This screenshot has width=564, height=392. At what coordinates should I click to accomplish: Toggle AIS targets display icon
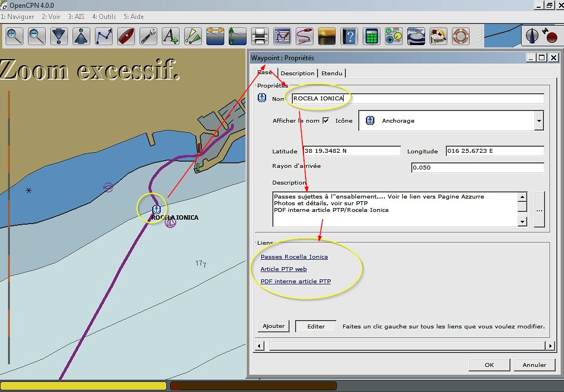(x=193, y=36)
